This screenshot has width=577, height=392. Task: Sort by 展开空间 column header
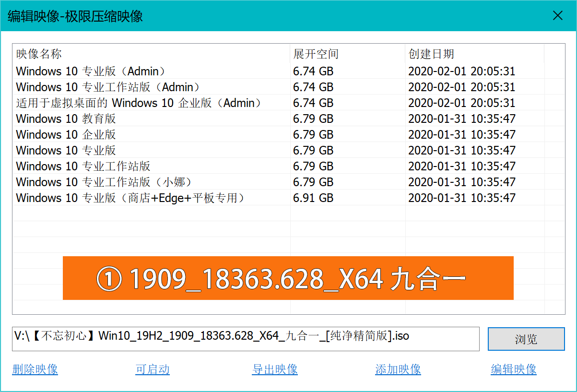click(316, 54)
